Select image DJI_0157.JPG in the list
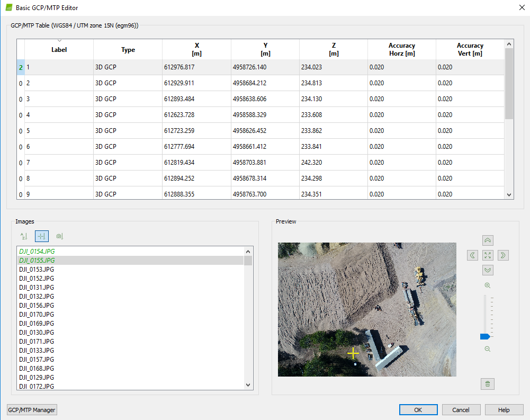 pos(130,359)
